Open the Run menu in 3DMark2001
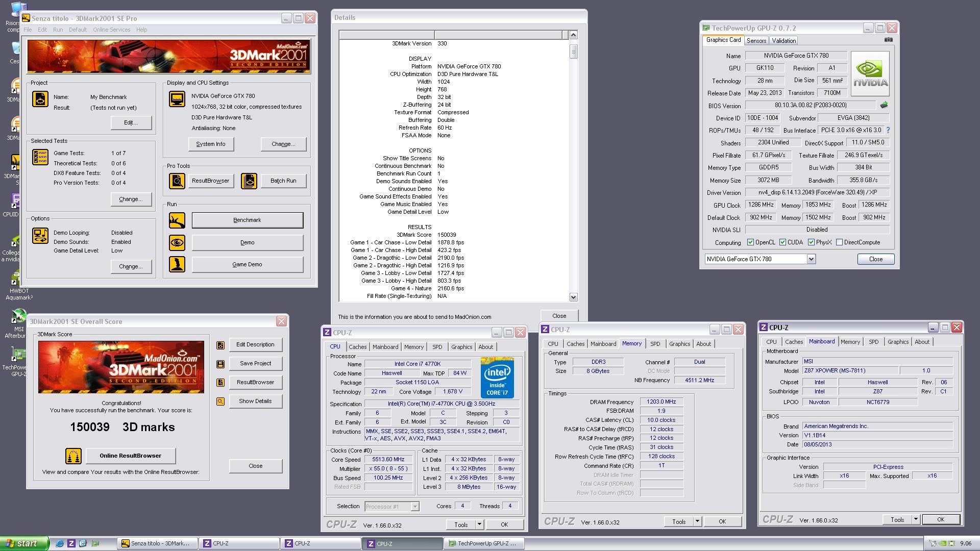Image resolution: width=980 pixels, height=551 pixels. [x=58, y=30]
